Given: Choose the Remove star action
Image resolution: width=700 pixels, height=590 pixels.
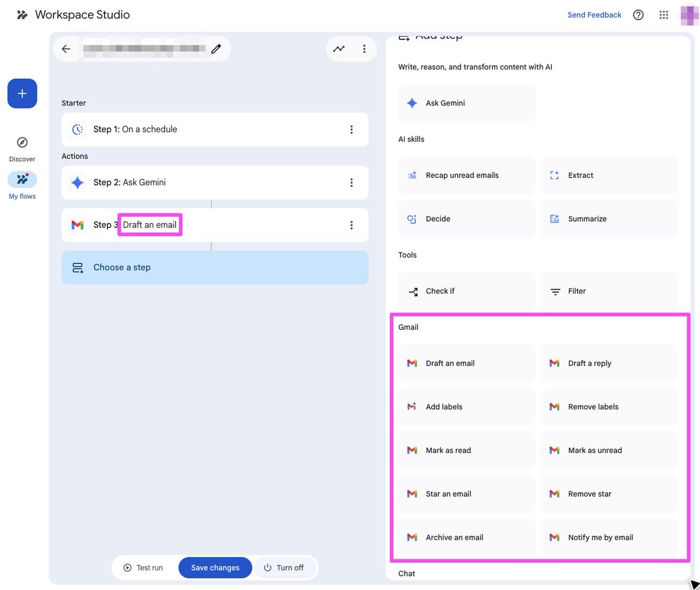Looking at the screenshot, I should [x=609, y=494].
